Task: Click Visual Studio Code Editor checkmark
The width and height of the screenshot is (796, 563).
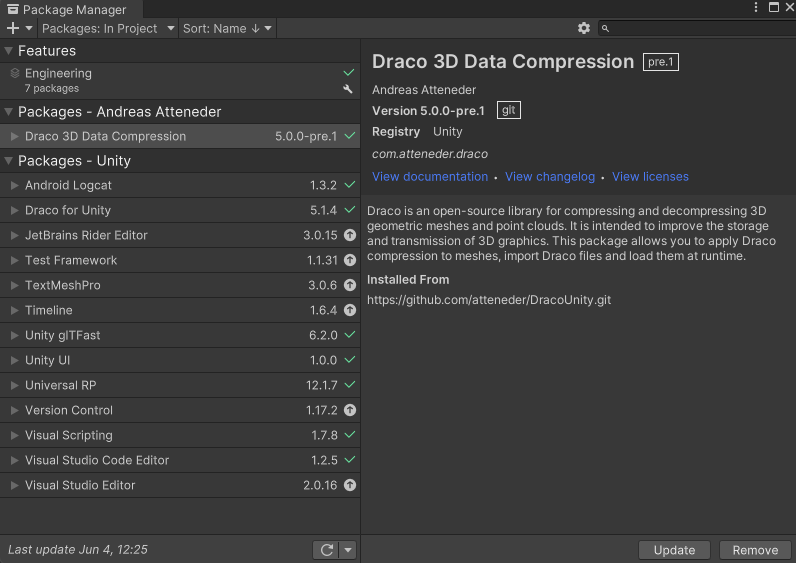Action: coord(350,459)
